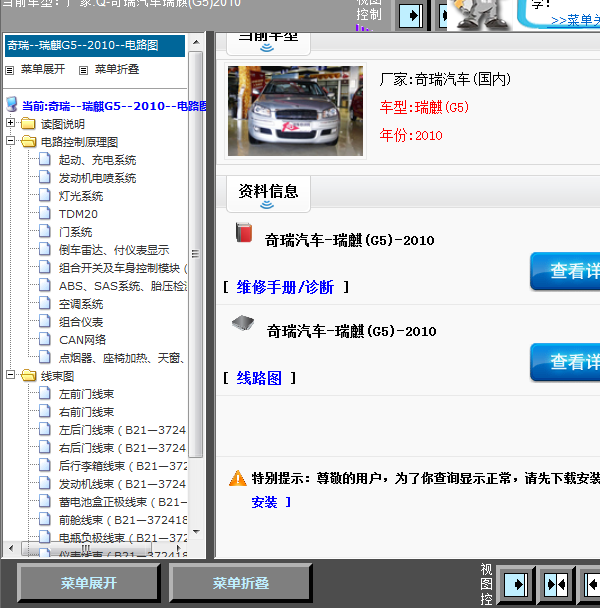Click the cartoon mascot image at top
This screenshot has height=608, width=600.
coord(481,15)
